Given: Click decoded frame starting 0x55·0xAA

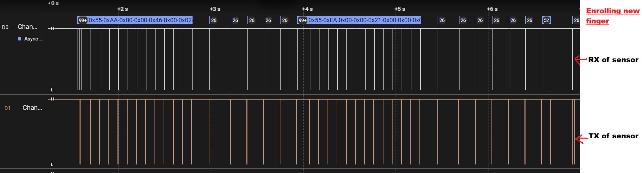Looking at the screenshot, I should [x=135, y=20].
